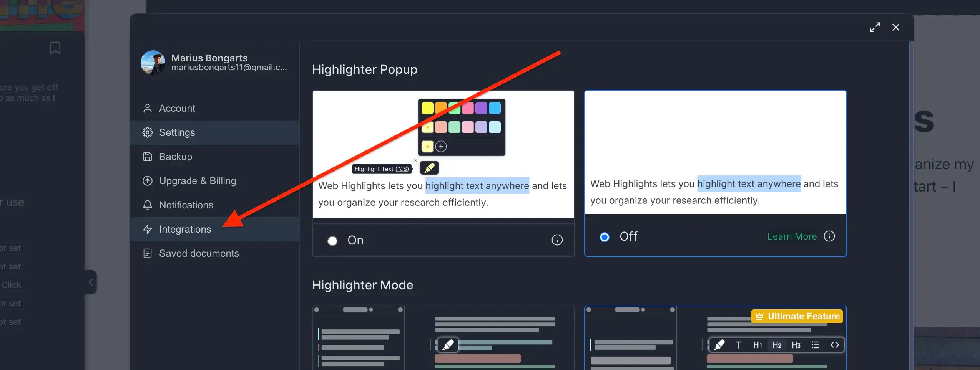The width and height of the screenshot is (980, 370).
Task: Select the On radio for Highlighter Popup
Action: (x=332, y=241)
